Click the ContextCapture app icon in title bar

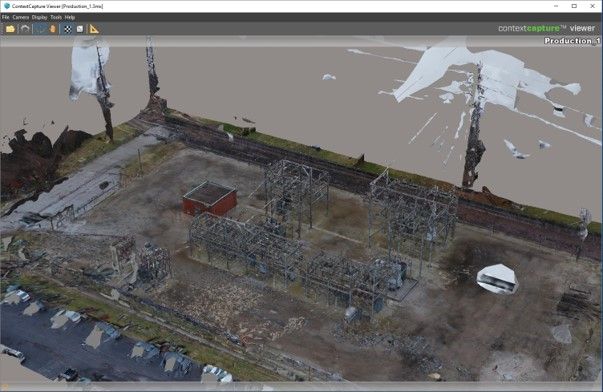click(7, 6)
